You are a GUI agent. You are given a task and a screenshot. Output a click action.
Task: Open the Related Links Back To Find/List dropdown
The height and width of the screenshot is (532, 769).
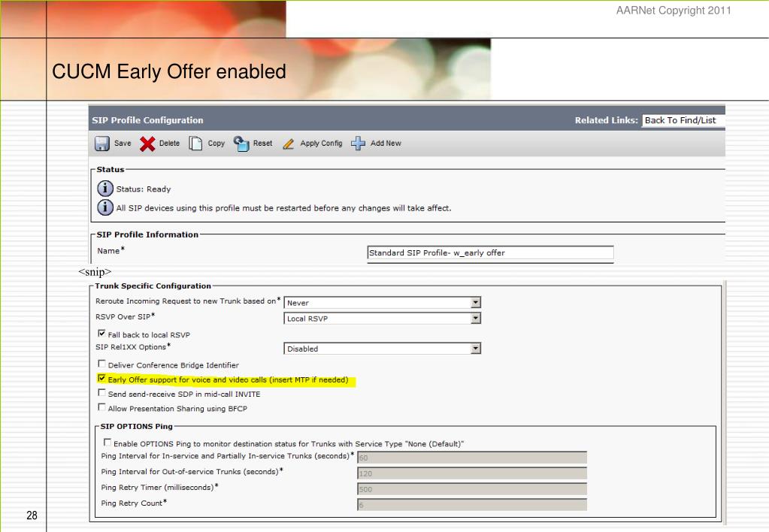coord(683,120)
